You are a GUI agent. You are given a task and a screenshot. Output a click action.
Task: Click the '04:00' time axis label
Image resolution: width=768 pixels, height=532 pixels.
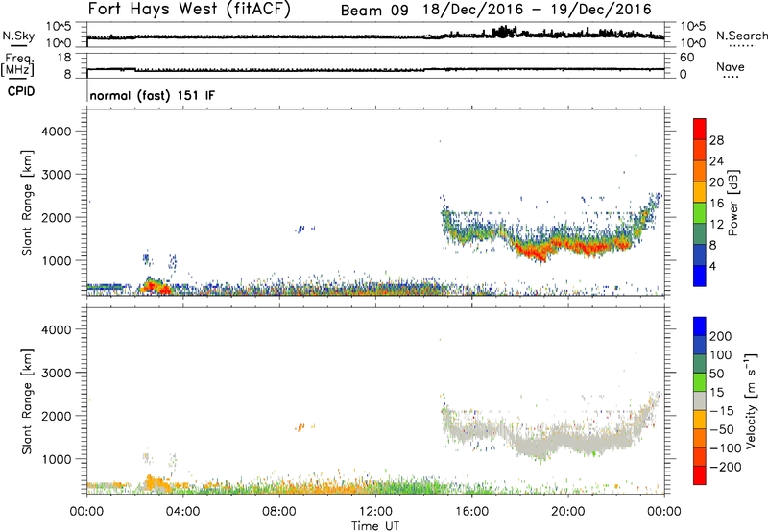pyautogui.click(x=183, y=512)
